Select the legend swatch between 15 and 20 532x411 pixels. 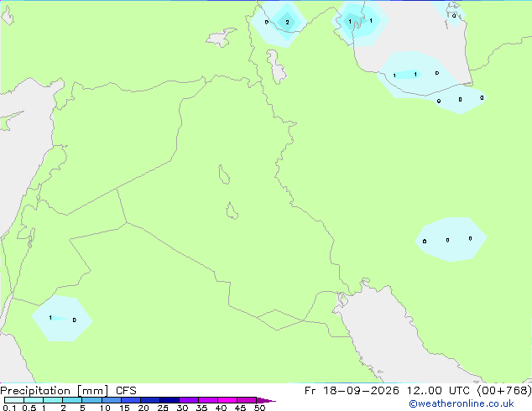tap(131, 400)
